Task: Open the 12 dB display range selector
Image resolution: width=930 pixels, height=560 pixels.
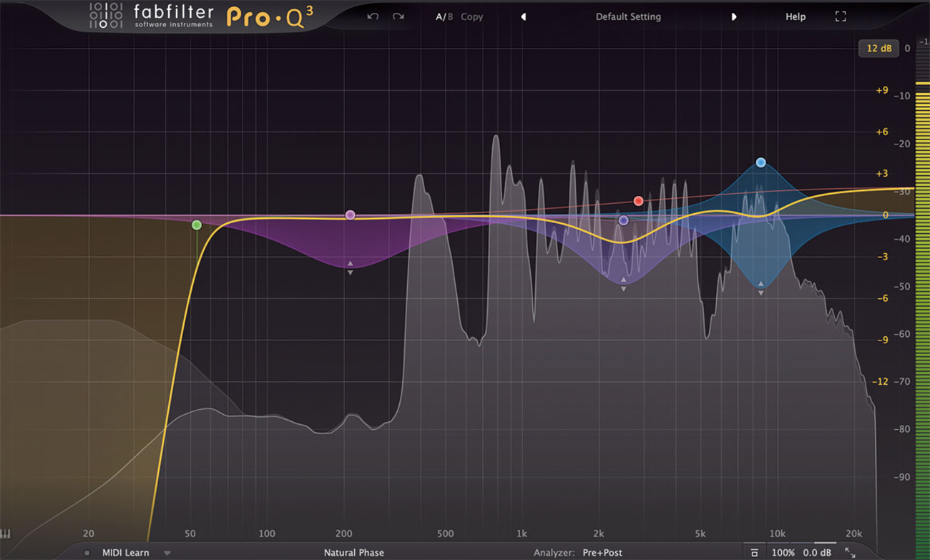Action: point(878,49)
